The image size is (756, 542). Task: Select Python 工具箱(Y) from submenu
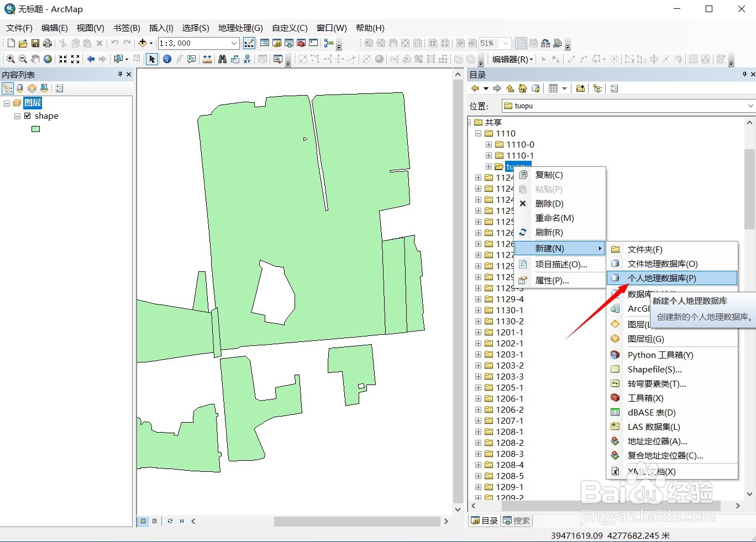pos(672,355)
